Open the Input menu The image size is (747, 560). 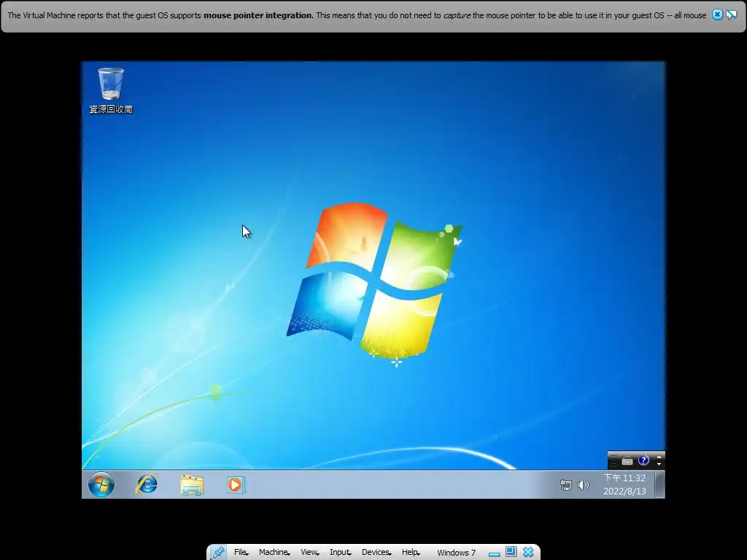[x=340, y=553]
